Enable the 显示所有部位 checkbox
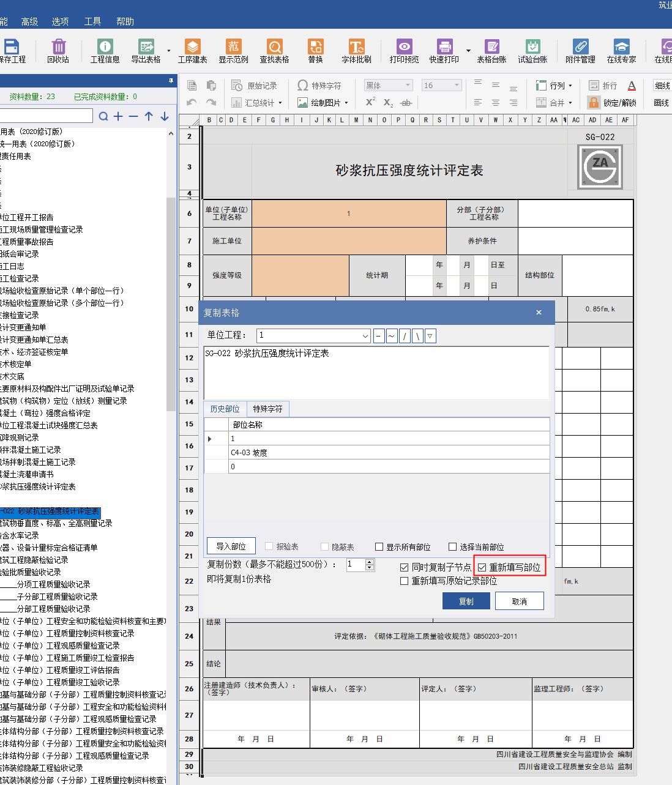This screenshot has height=785, width=672. [379, 547]
